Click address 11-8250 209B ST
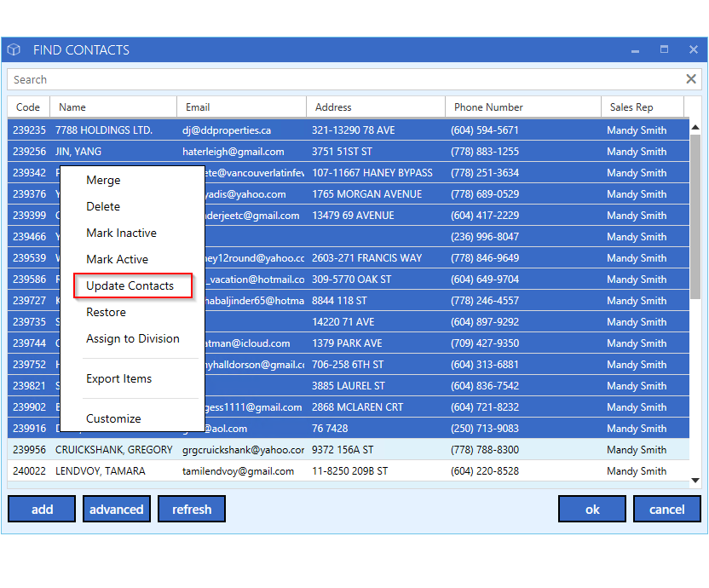709x588 pixels. [349, 471]
